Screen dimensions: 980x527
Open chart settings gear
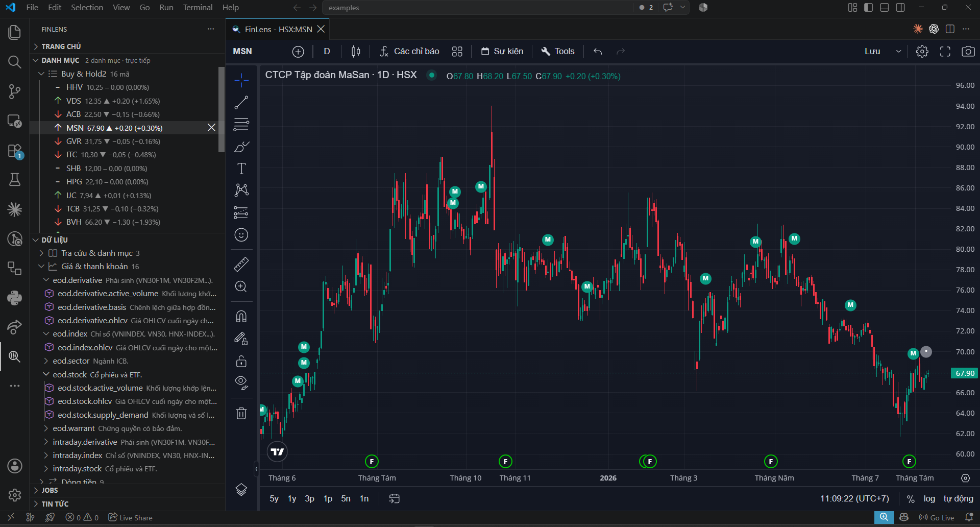922,52
